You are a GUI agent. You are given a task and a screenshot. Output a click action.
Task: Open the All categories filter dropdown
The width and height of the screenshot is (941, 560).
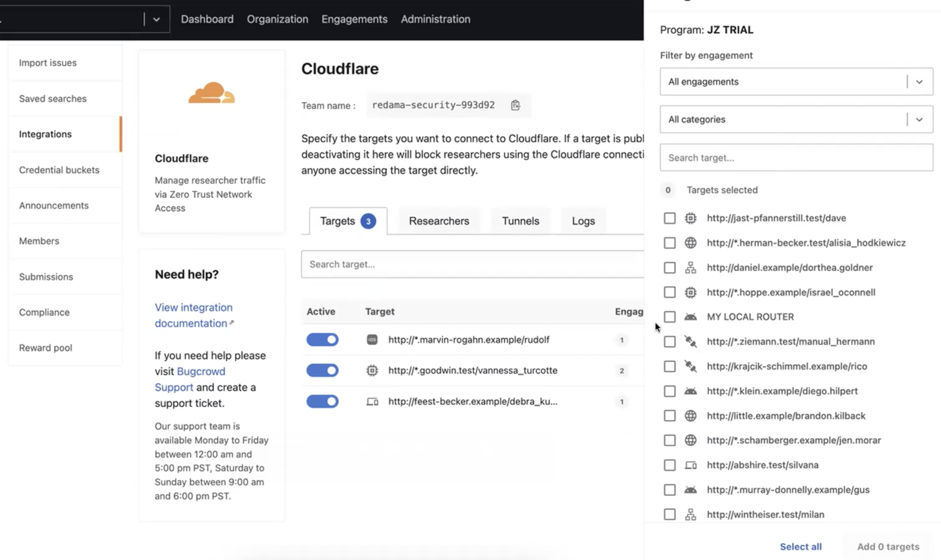(x=796, y=119)
